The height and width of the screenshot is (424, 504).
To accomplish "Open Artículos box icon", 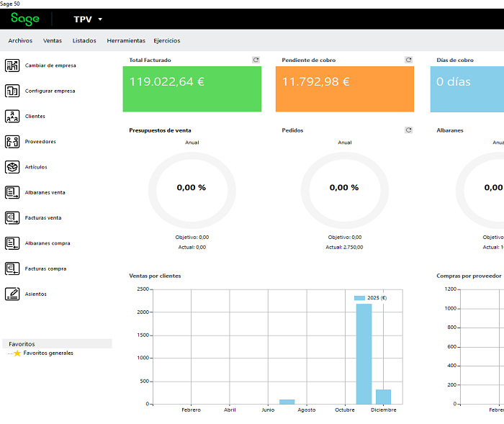I will pos(12,167).
